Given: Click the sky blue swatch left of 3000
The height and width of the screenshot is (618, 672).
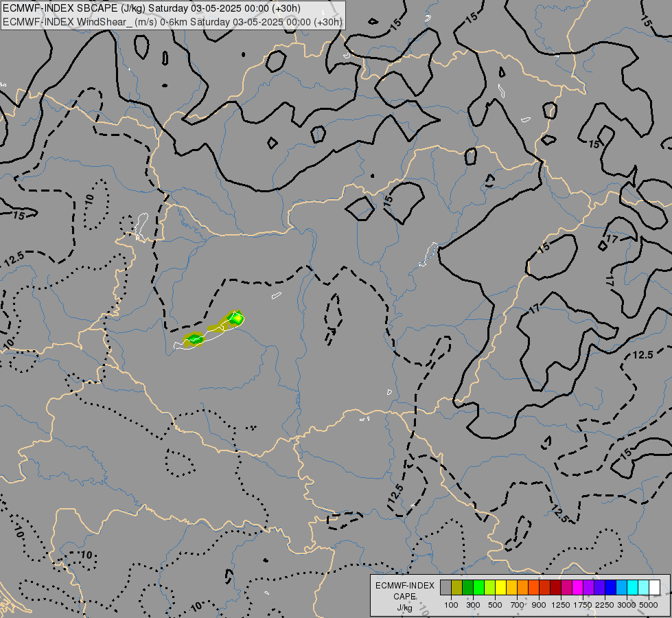Looking at the screenshot, I should 621,587.
